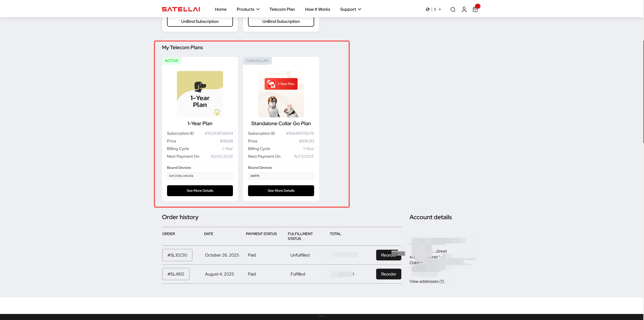The image size is (644, 320).
Task: Expand the currency dollar dropdown
Action: coord(438,9)
